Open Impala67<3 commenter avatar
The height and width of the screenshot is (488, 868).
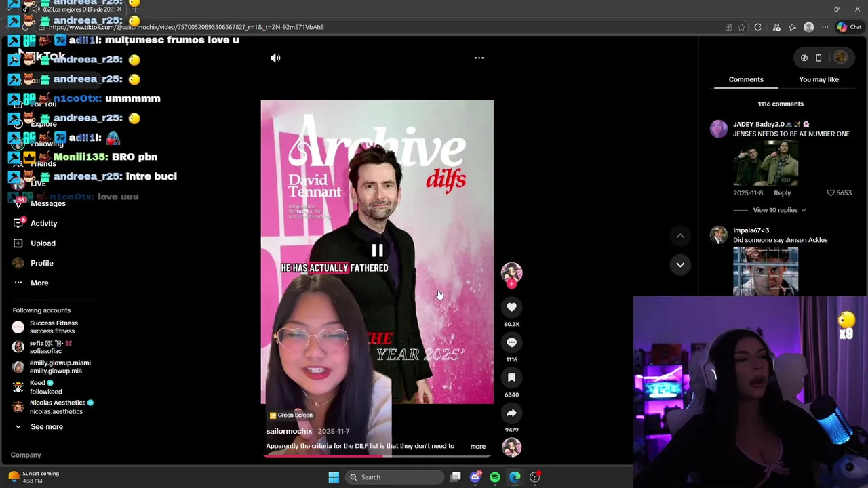[x=719, y=235]
